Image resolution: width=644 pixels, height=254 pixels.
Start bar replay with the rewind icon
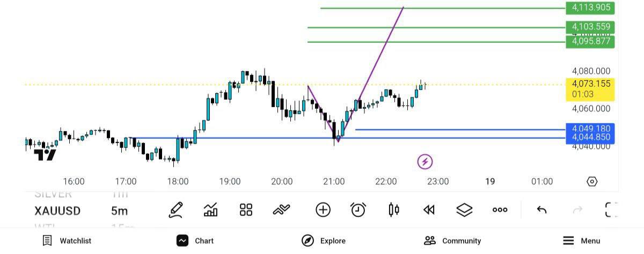(429, 210)
